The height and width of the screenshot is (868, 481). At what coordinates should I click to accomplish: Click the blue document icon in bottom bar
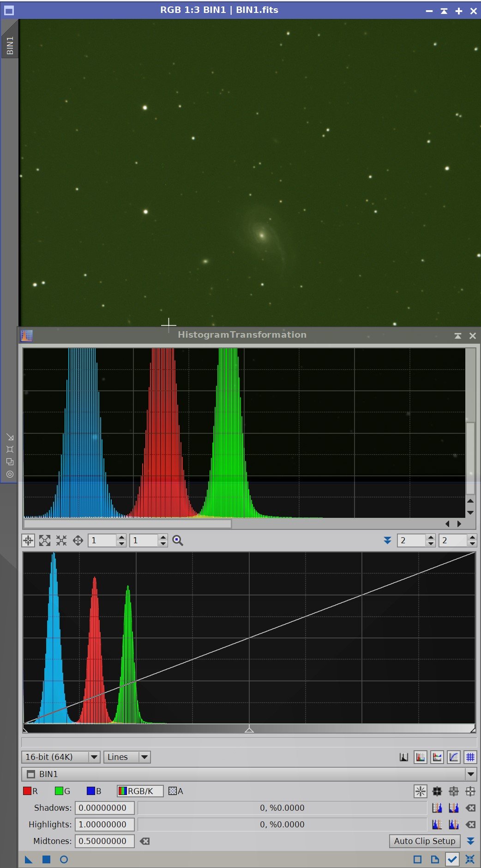[x=435, y=860]
